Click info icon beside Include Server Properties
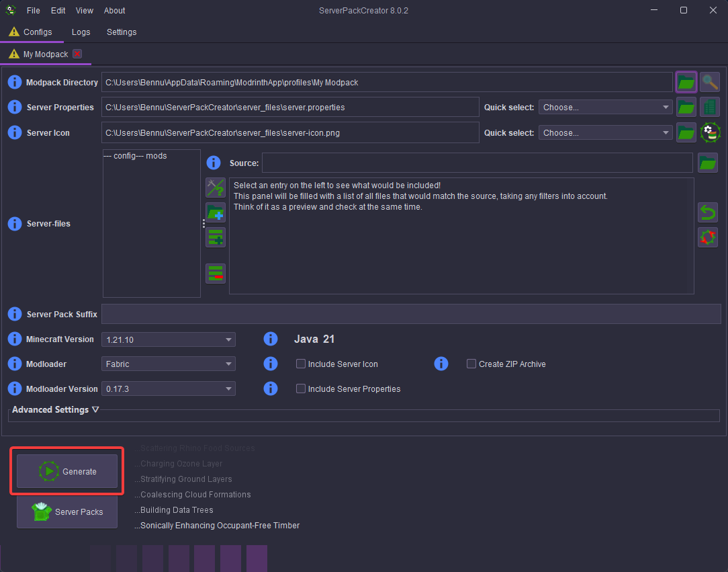728x572 pixels. pyautogui.click(x=270, y=389)
